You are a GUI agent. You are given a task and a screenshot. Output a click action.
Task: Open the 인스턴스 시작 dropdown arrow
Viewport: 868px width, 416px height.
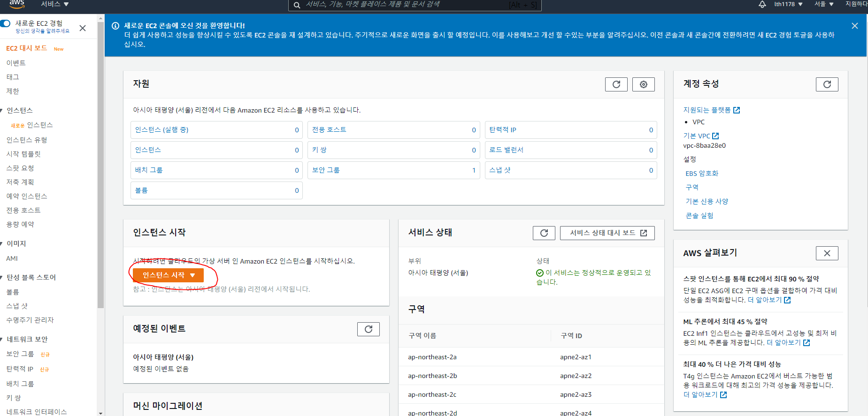(192, 275)
